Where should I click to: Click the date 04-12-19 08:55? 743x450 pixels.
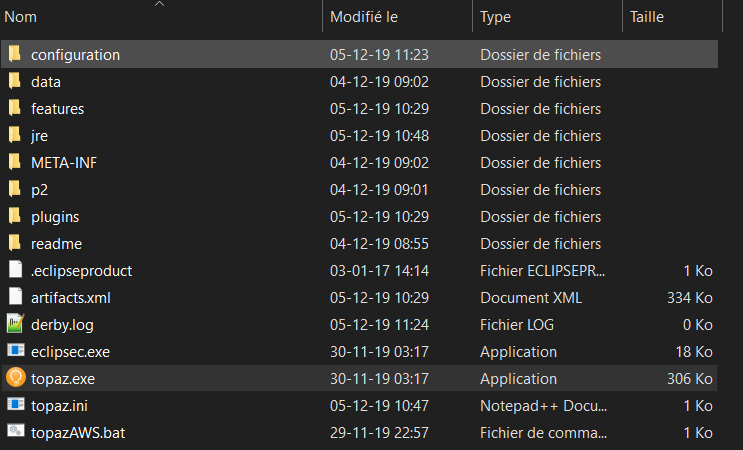380,244
